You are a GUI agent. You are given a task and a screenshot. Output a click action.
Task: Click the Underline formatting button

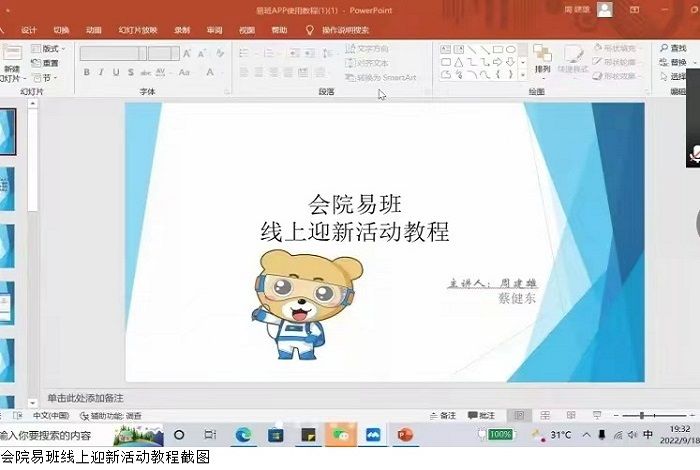pyautogui.click(x=116, y=72)
